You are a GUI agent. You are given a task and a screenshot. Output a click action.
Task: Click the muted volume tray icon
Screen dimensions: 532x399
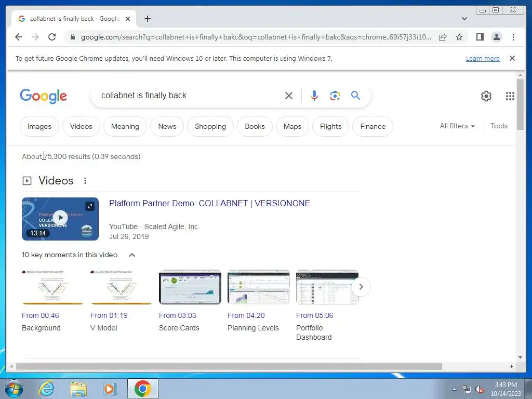click(480, 390)
